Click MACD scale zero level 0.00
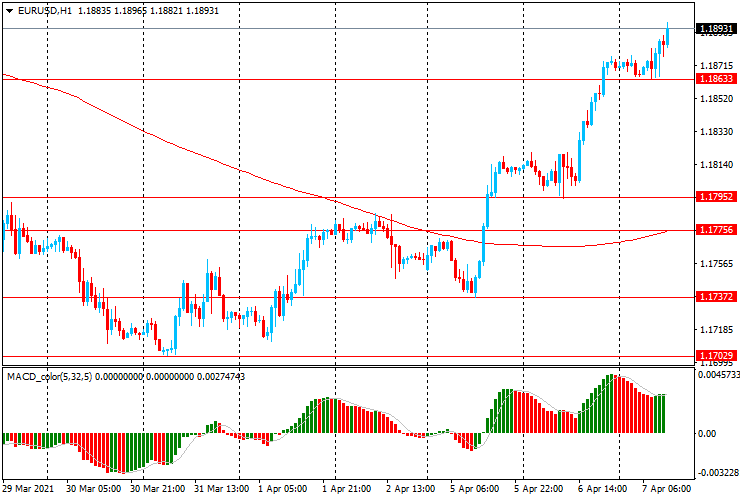 click(706, 433)
